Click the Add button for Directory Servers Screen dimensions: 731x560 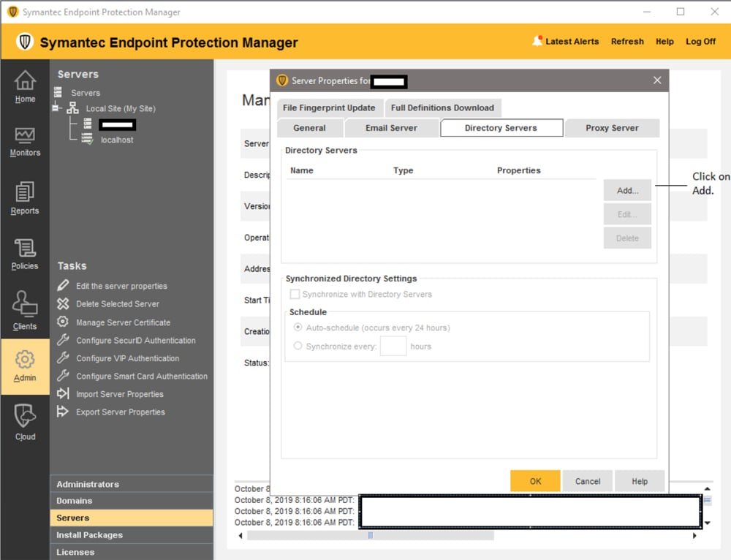point(627,190)
